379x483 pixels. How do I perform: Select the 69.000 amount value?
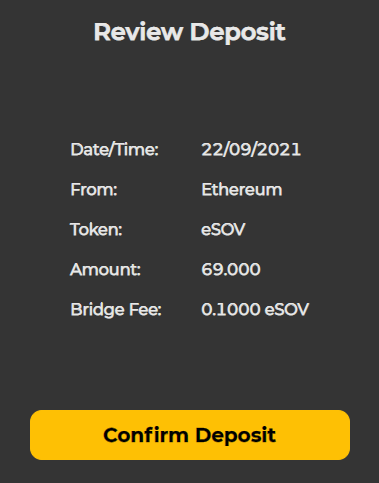click(x=231, y=269)
